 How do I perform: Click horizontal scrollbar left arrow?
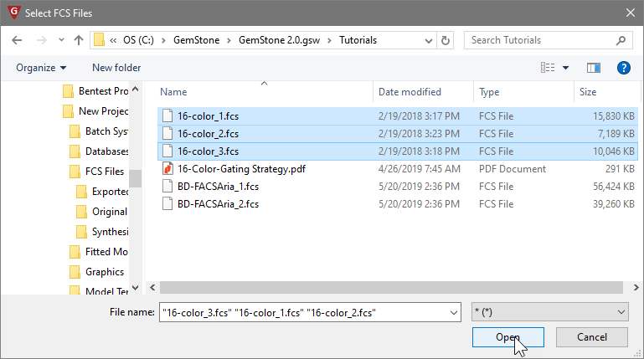pos(152,287)
